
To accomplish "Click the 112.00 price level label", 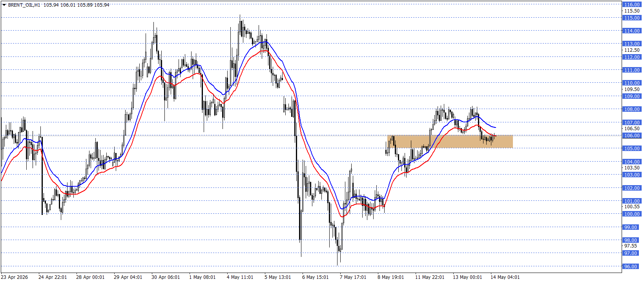I will tap(632, 57).
